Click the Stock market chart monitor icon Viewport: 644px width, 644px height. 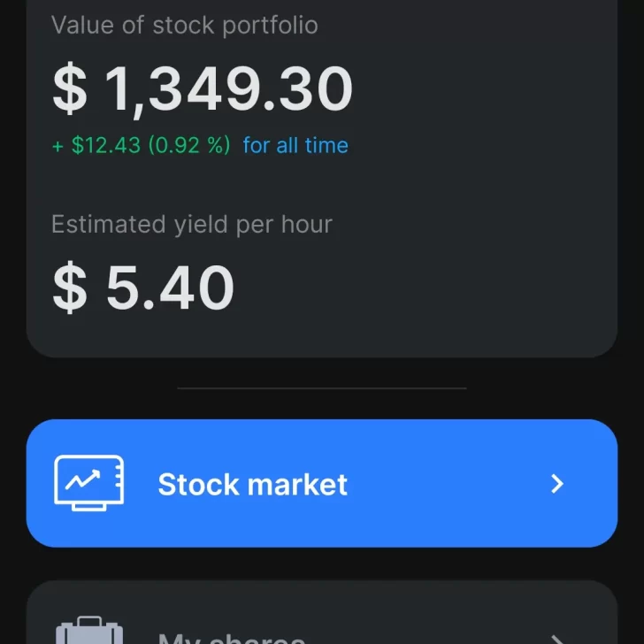point(88,483)
